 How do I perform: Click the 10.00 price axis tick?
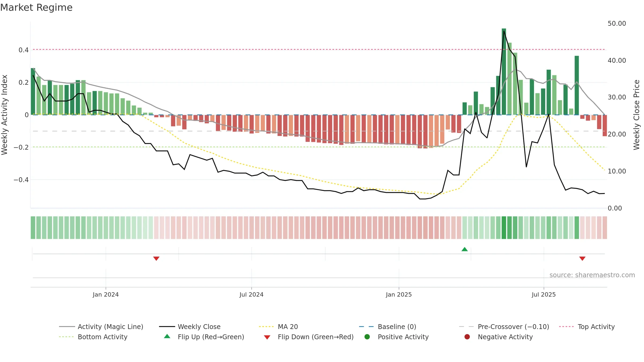617,171
